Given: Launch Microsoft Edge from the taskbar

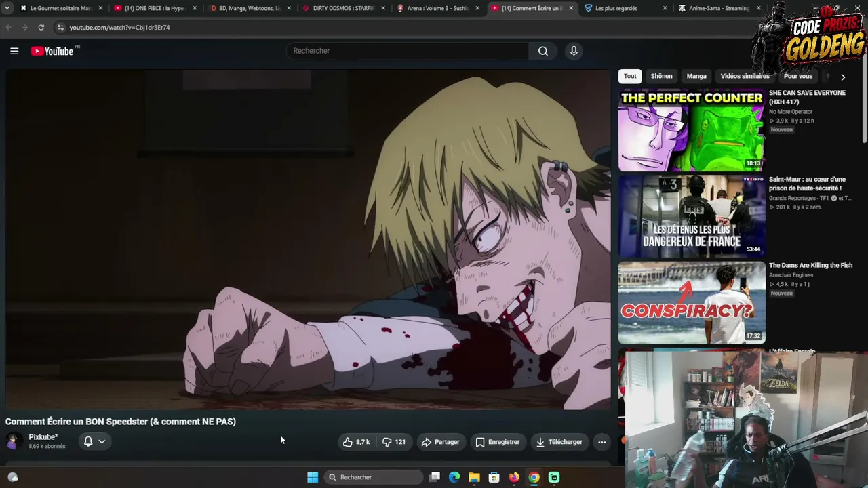Looking at the screenshot, I should [x=454, y=477].
